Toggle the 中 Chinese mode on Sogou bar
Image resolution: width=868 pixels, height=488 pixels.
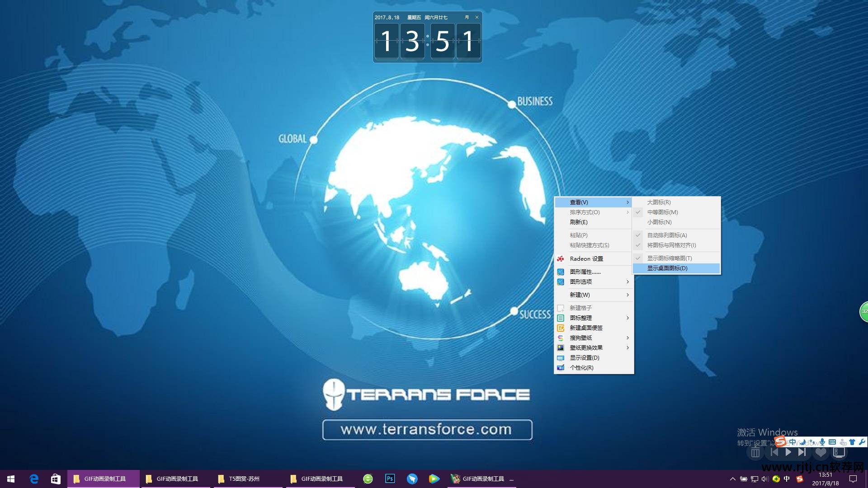tap(793, 442)
